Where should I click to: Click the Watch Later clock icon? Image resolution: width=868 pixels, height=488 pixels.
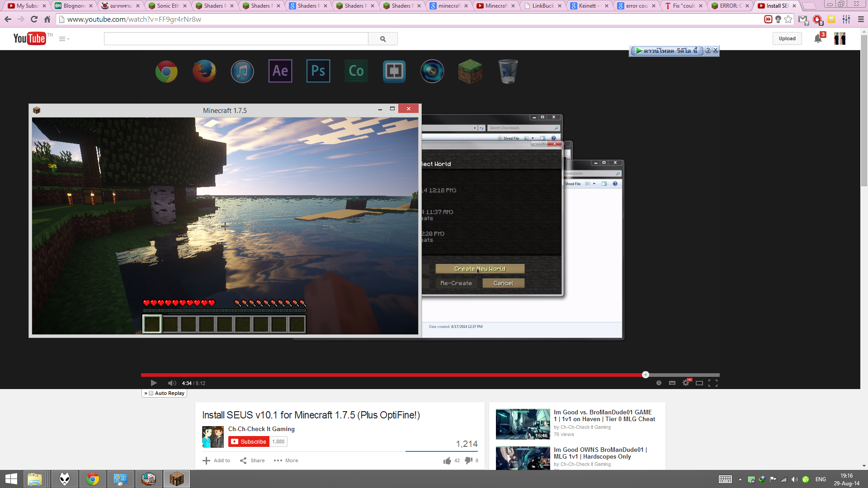point(659,383)
